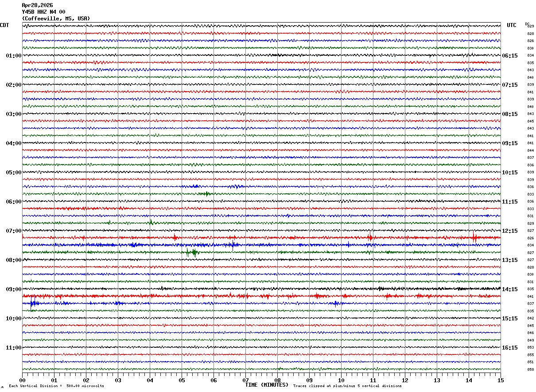Click the DC offset value 858

(x=530, y=369)
